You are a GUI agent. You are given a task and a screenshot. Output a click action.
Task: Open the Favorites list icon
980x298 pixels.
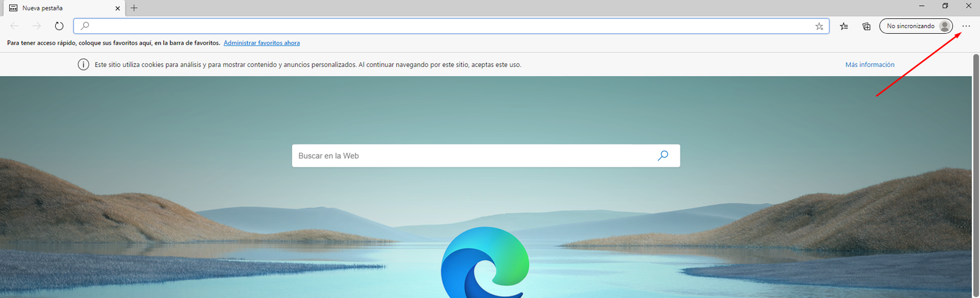844,26
